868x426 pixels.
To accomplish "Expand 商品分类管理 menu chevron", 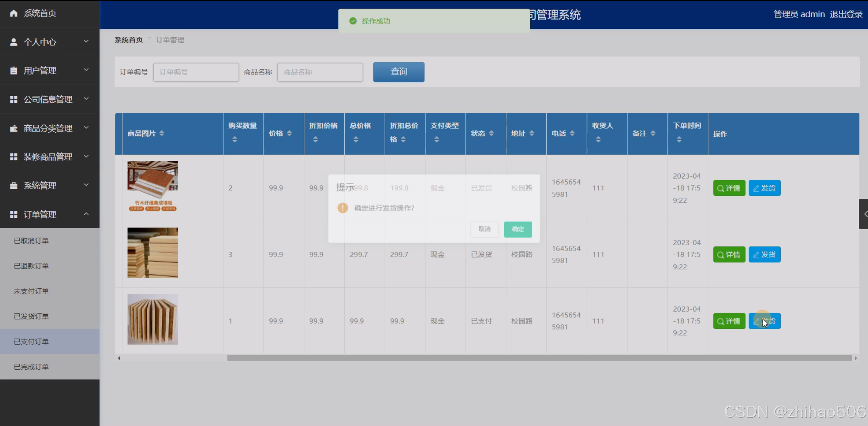I will coord(86,128).
